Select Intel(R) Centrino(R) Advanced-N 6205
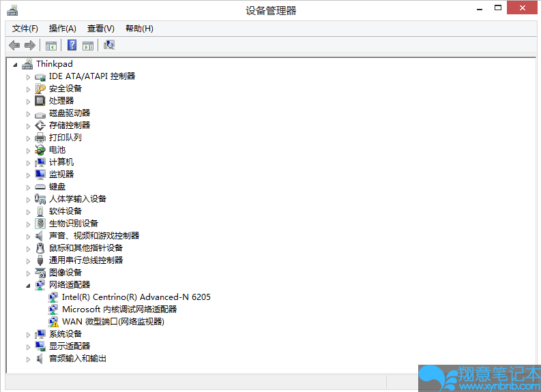 point(136,297)
